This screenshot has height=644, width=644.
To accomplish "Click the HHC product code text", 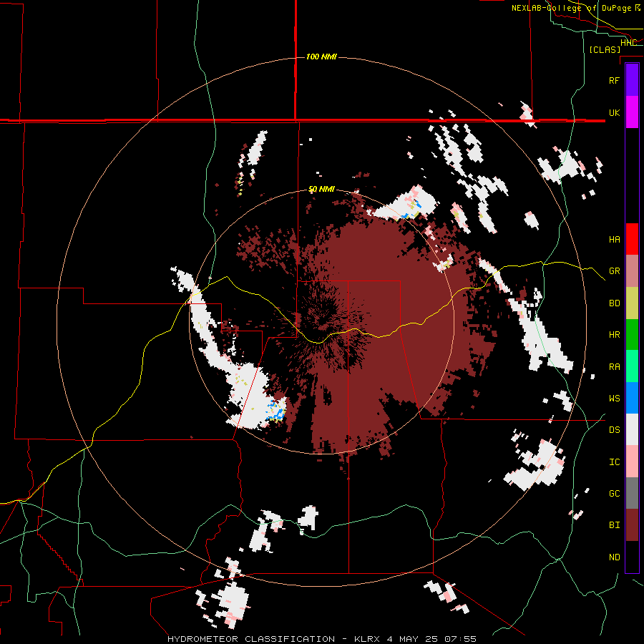I will coord(628,43).
